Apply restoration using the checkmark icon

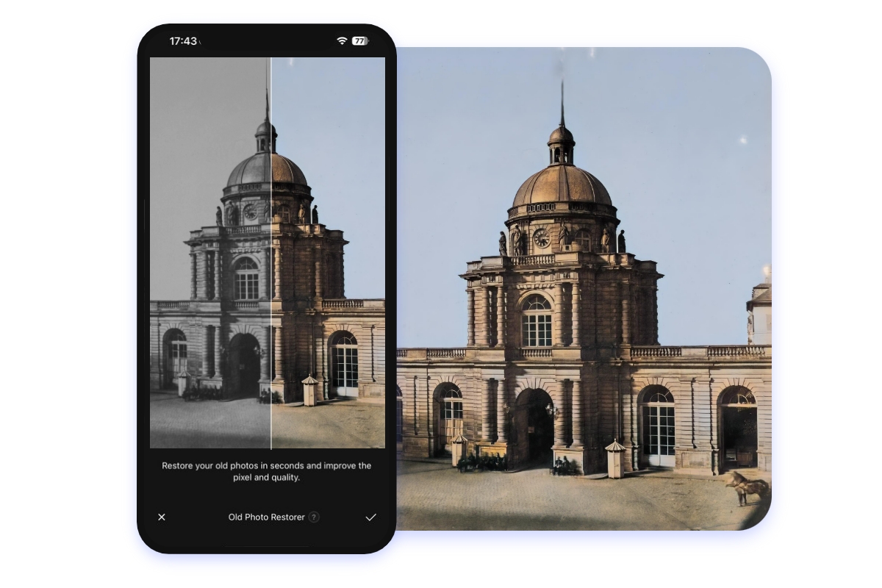coord(371,517)
